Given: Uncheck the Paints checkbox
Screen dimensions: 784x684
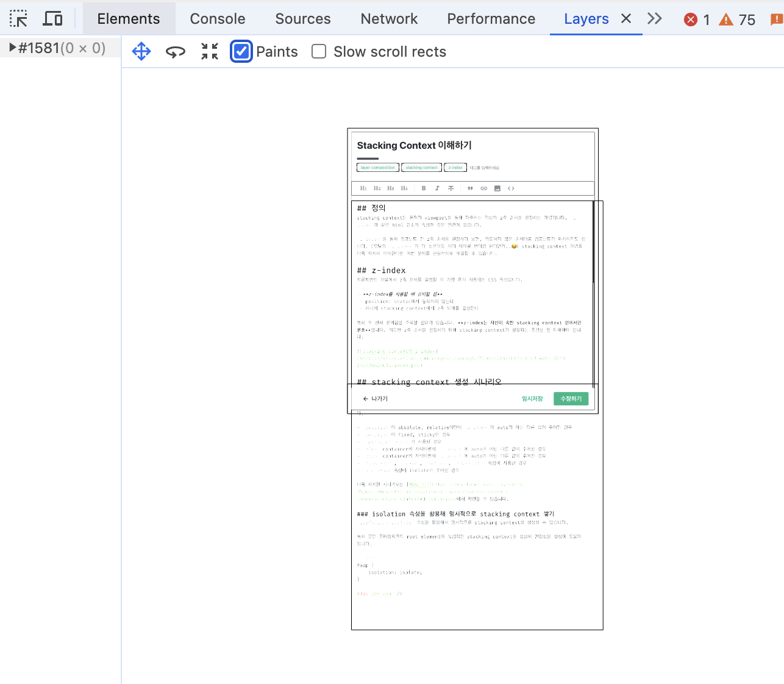Looking at the screenshot, I should [x=241, y=52].
